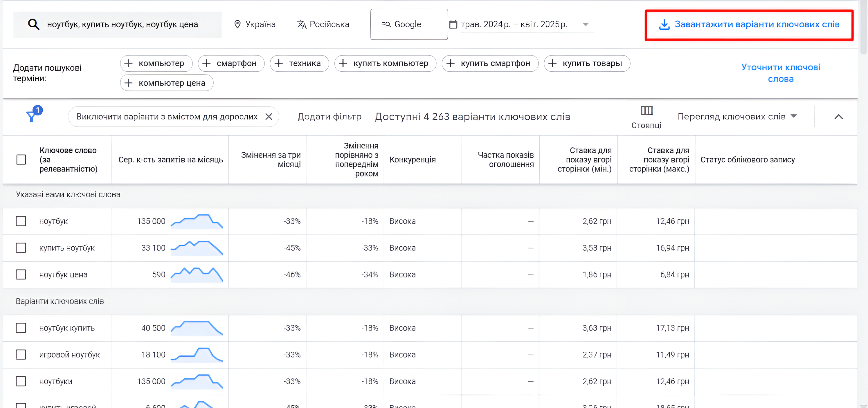
Task: Click plus icon on купить смартфон chip
Action: coord(451,63)
